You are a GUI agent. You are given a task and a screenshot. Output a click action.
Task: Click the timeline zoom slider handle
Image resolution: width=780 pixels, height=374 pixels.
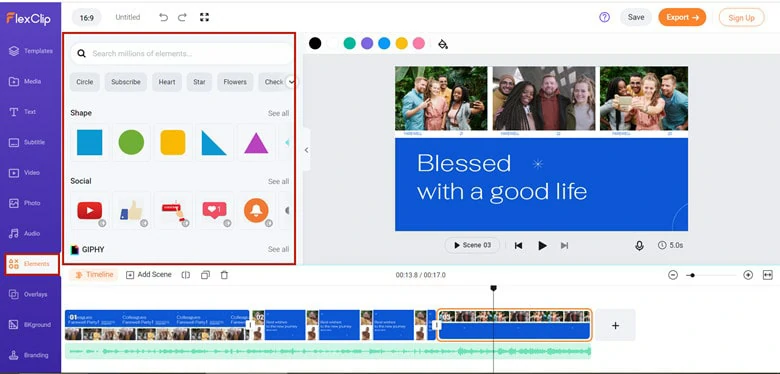click(x=692, y=275)
